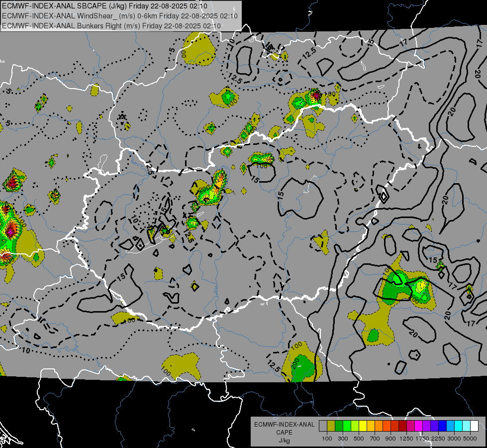
Task: Select the pure blue legend swatch
Action: (443, 426)
